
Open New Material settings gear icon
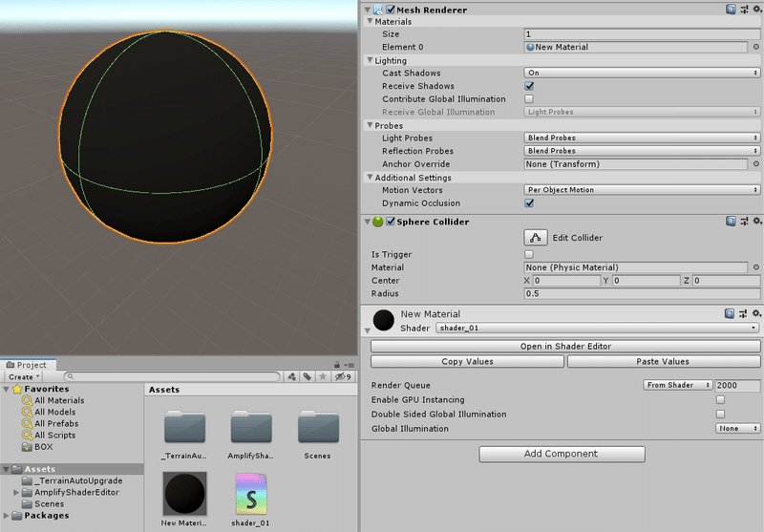tap(756, 313)
